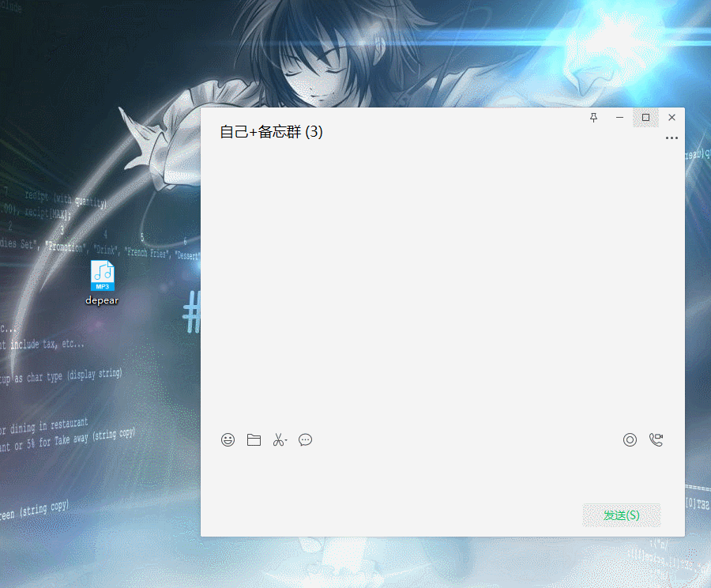711x588 pixels.
Task: Start a voice or video call
Action: pos(656,439)
